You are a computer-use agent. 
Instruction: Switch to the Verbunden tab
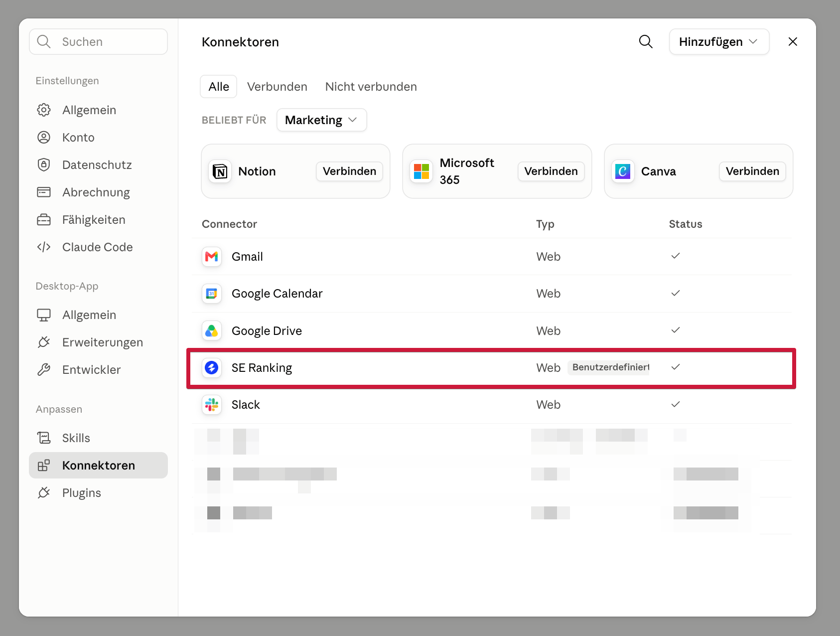(x=277, y=87)
